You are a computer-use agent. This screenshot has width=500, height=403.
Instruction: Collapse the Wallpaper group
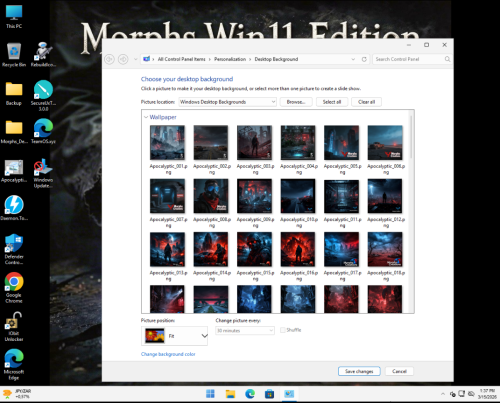coord(146,117)
